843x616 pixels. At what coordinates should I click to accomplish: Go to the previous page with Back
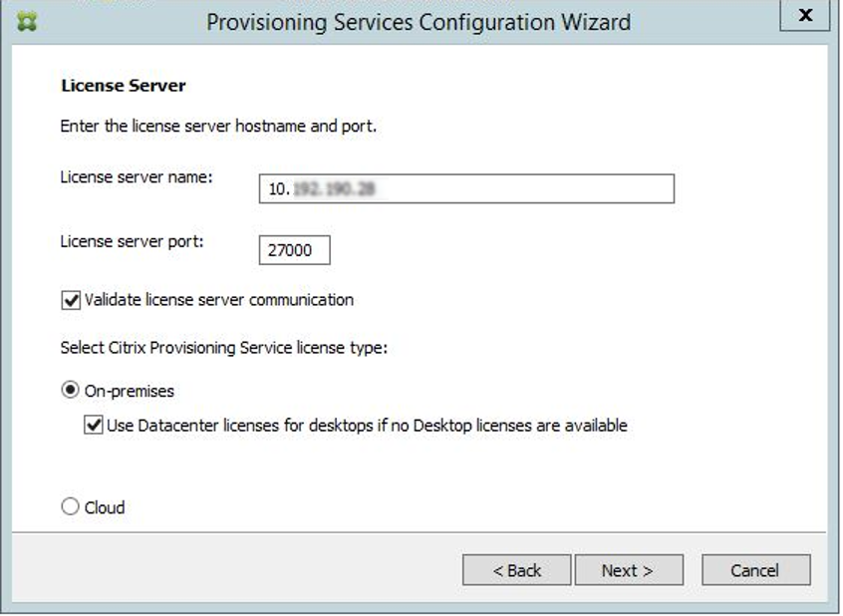point(516,570)
